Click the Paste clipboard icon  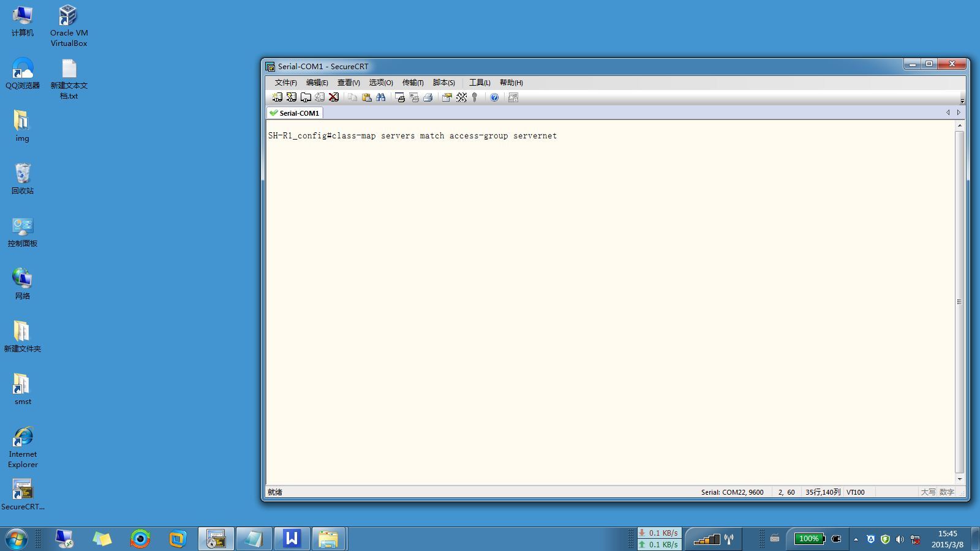coord(366,97)
